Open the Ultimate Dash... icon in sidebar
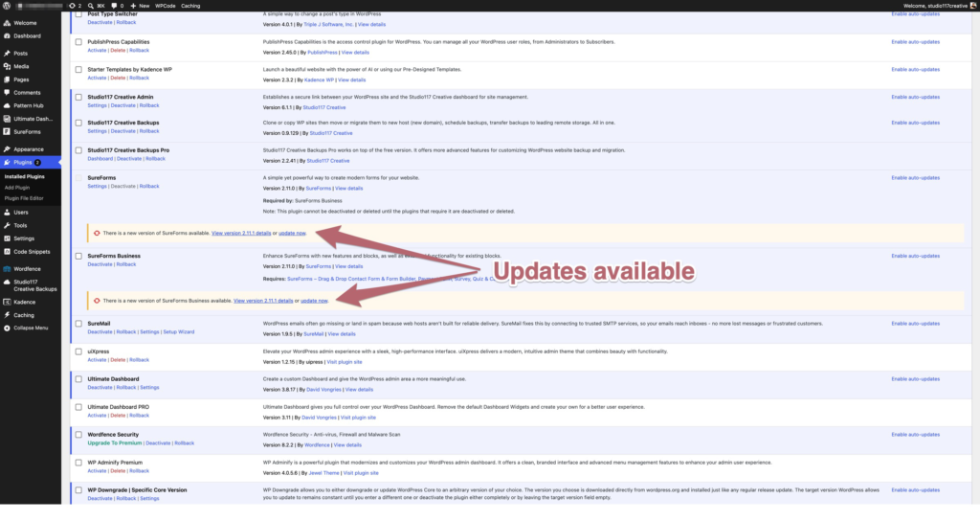 pyautogui.click(x=7, y=119)
